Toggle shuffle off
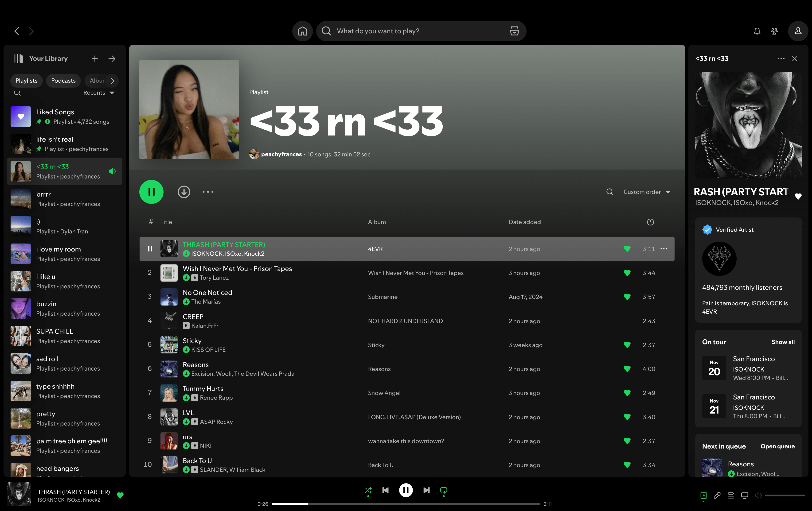 coord(368,490)
